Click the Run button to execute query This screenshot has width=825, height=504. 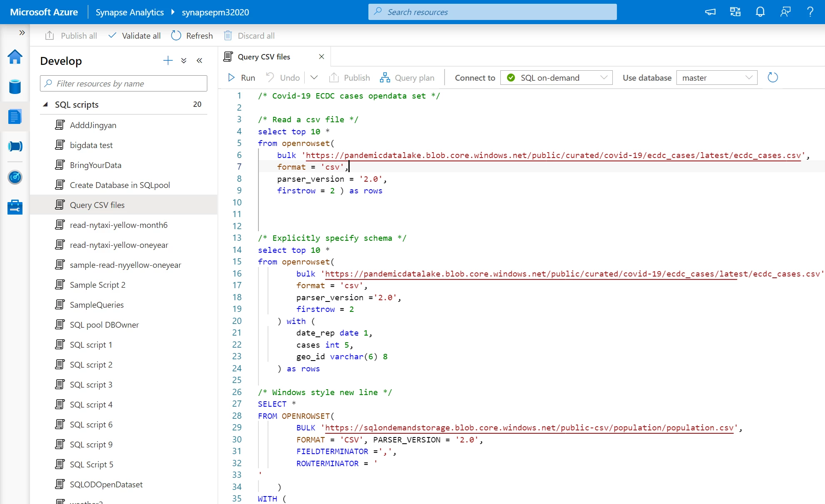point(242,77)
